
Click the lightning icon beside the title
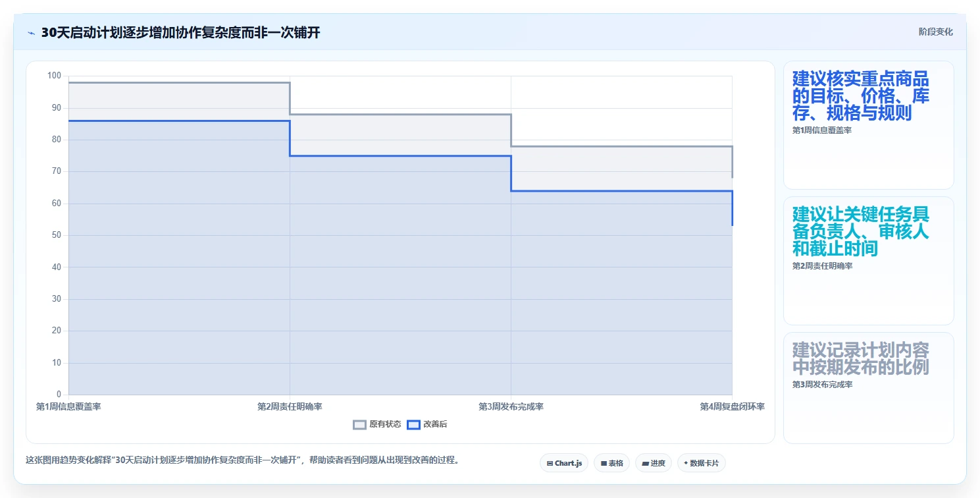pyautogui.click(x=31, y=33)
